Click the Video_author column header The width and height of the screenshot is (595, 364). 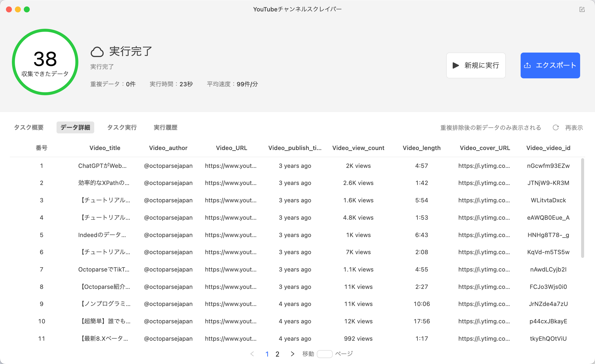click(x=168, y=148)
